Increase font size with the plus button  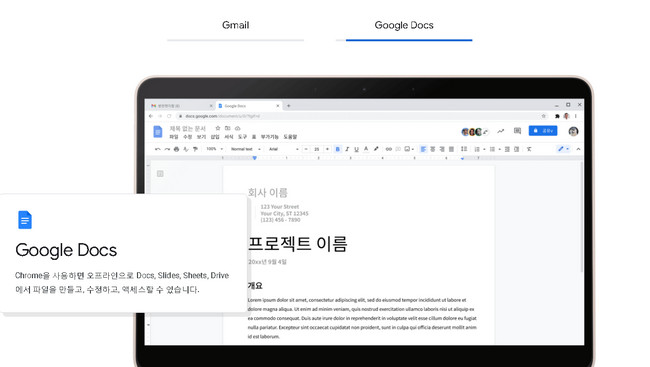pyautogui.click(x=327, y=149)
